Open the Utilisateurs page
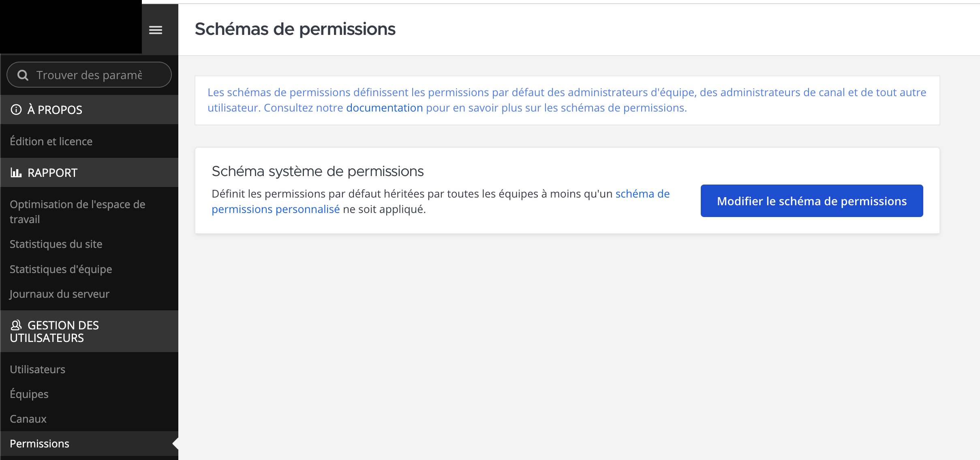Image resolution: width=980 pixels, height=460 pixels. pyautogui.click(x=37, y=369)
